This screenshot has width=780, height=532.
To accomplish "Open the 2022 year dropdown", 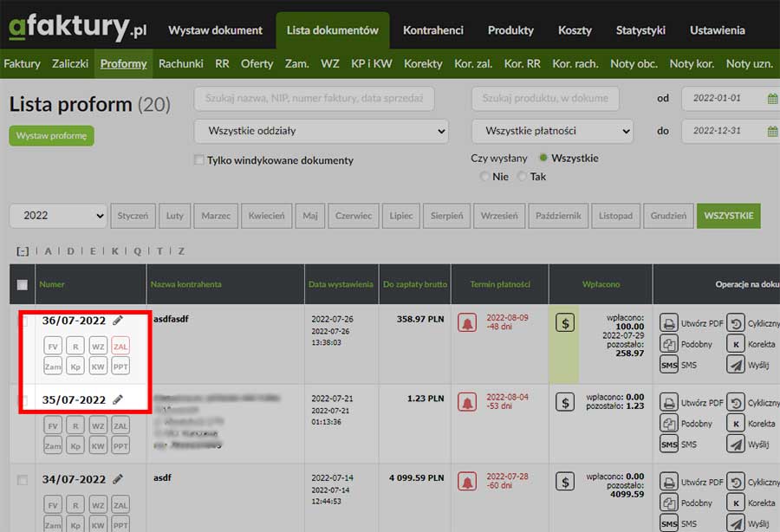I will click(57, 215).
